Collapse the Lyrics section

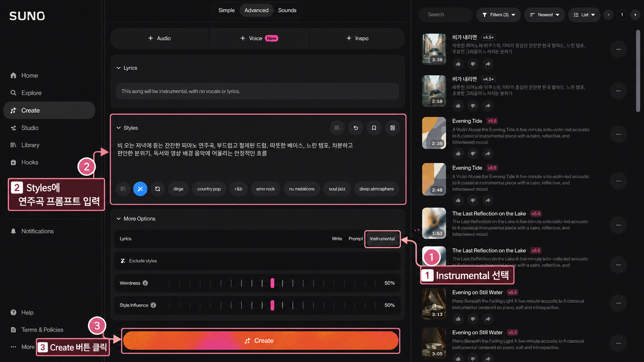127,68
